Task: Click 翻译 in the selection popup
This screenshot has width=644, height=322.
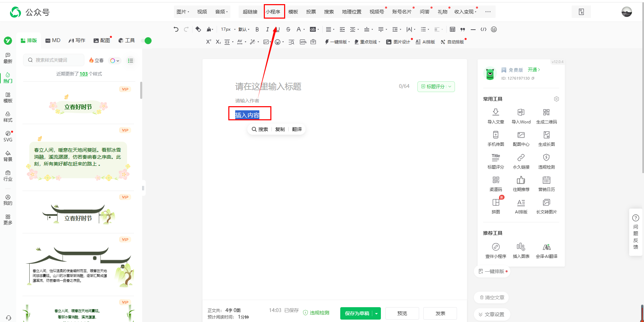Action: (297, 129)
